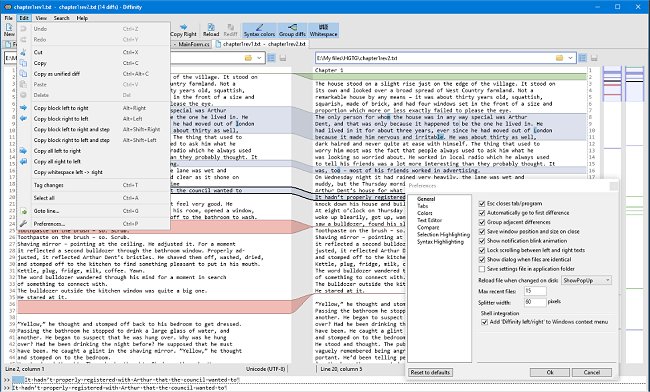Toggle the Group diffs toolbar button
The image size is (650, 392).
click(292, 30)
